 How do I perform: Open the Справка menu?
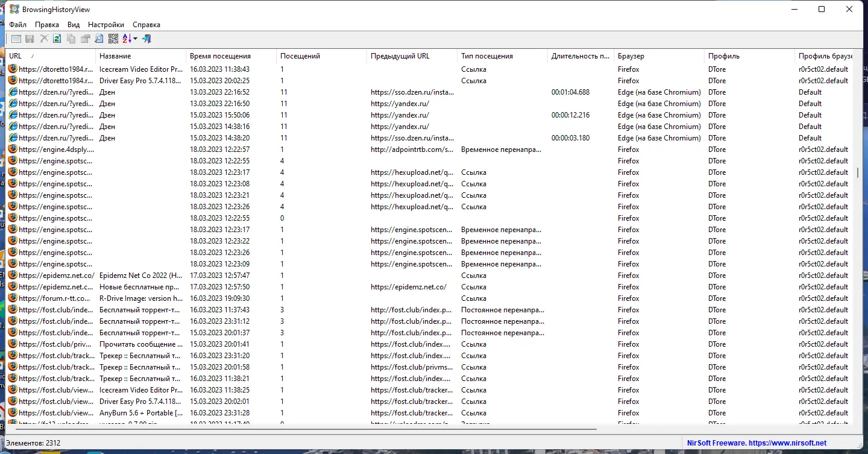pos(146,25)
